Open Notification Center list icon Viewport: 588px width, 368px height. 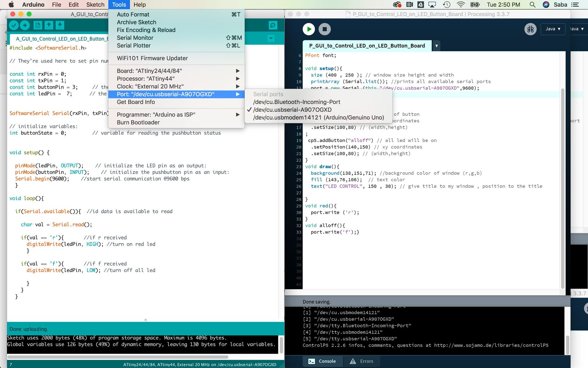pos(575,5)
